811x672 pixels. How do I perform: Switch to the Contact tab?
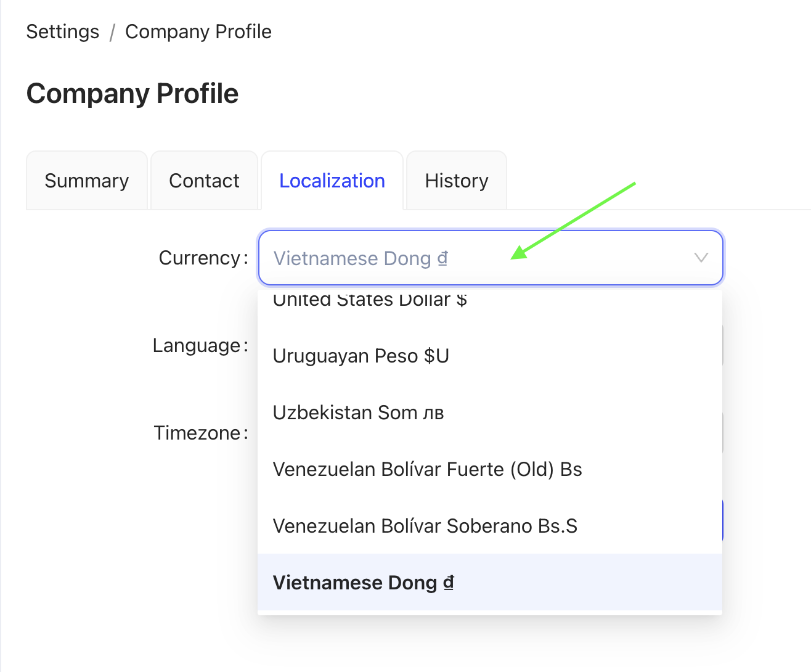coord(204,181)
